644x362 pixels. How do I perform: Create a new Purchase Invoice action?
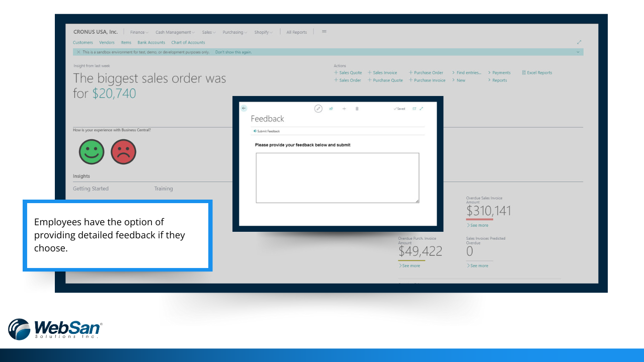click(427, 80)
